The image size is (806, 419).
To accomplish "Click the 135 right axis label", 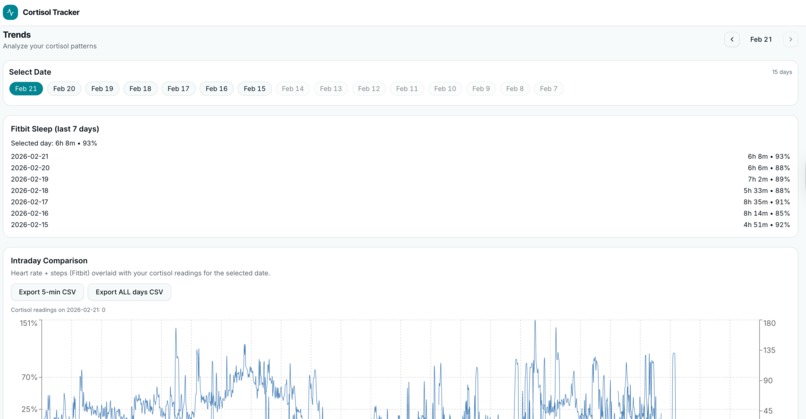I will click(x=770, y=350).
